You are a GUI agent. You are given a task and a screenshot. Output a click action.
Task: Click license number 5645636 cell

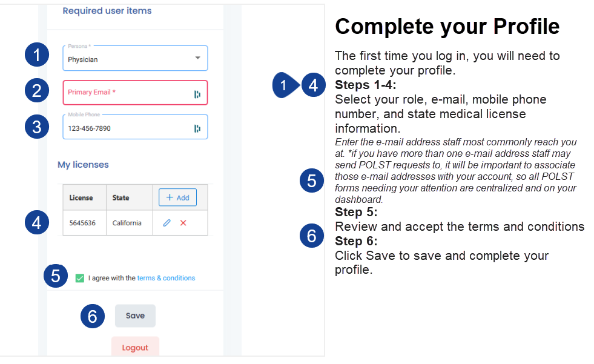[x=81, y=223]
